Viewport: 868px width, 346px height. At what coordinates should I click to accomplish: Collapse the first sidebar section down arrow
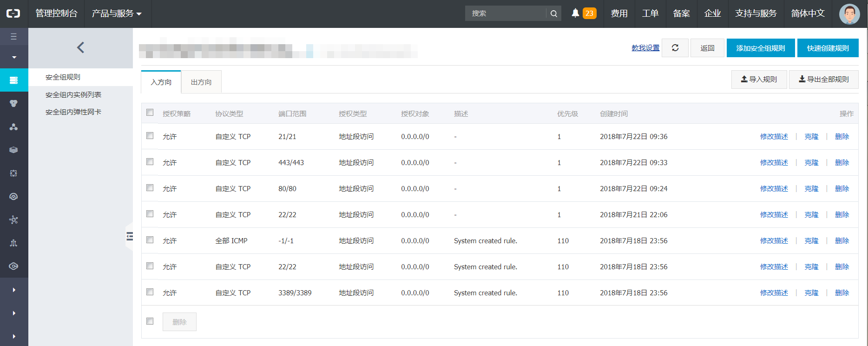14,57
